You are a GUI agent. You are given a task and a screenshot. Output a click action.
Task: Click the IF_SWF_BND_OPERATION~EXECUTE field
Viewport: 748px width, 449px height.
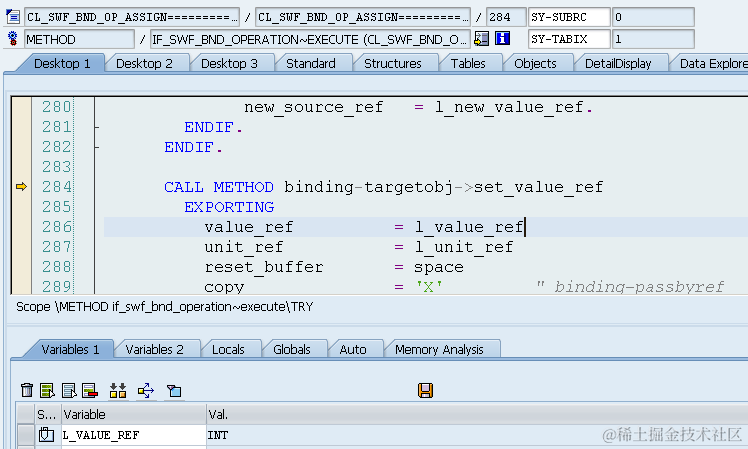[310, 39]
